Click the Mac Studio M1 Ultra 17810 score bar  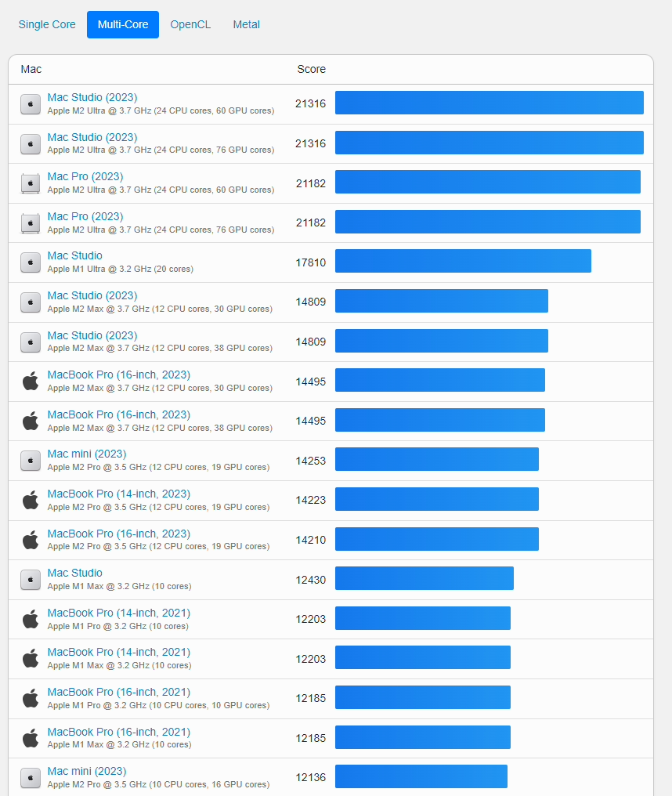[x=463, y=261]
